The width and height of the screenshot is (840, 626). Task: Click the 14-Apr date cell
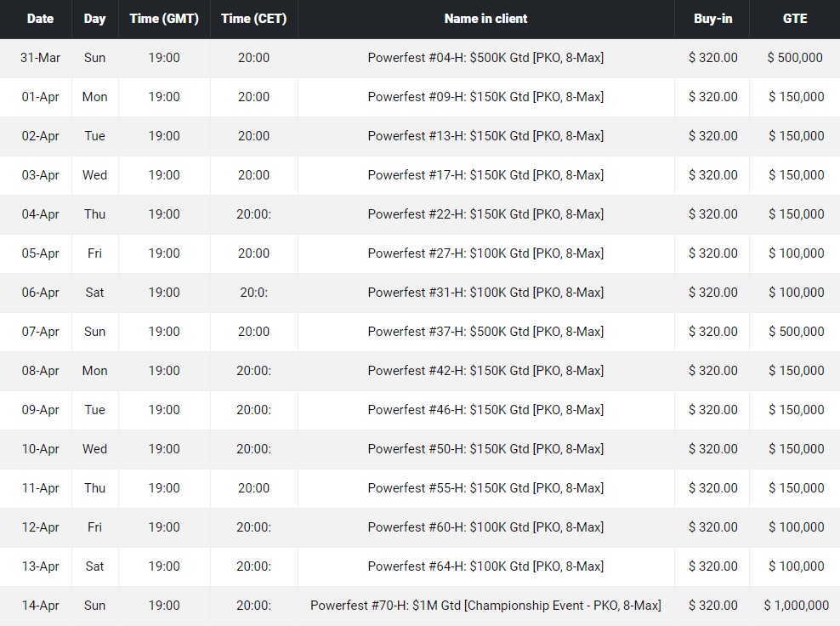point(40,606)
